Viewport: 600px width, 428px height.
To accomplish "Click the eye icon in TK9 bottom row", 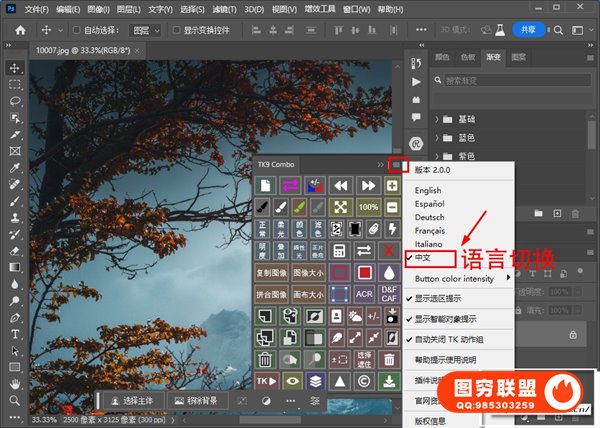I will point(290,381).
